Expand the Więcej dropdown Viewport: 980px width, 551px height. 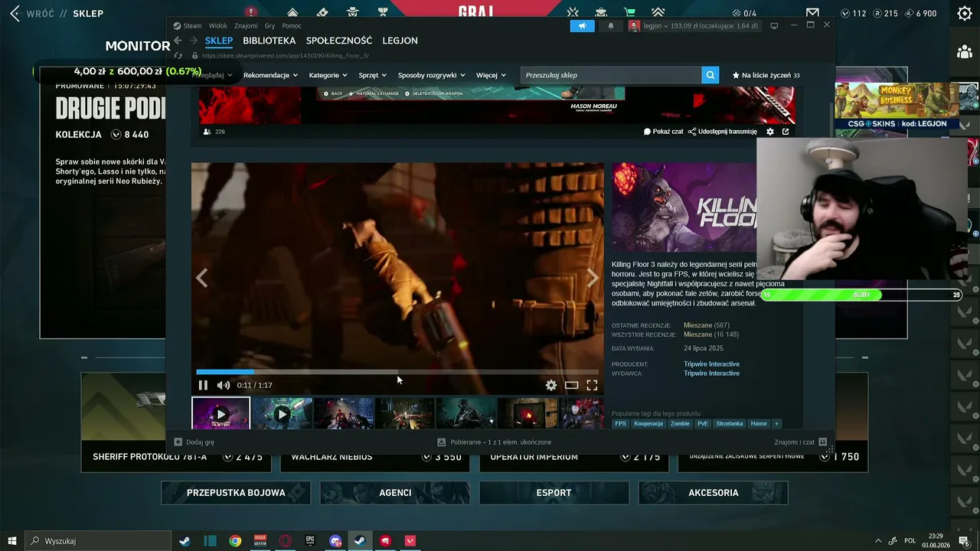(x=491, y=75)
